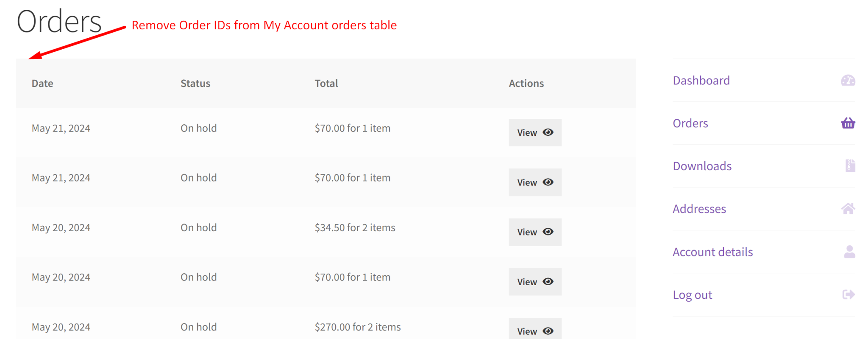
Task: Click the eye icon on the first View button
Action: 548,132
